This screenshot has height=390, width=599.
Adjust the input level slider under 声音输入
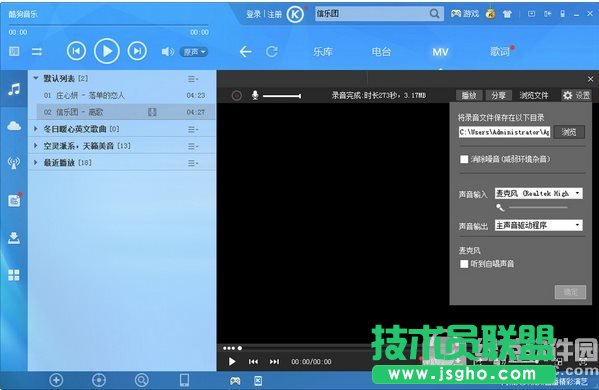coord(538,207)
